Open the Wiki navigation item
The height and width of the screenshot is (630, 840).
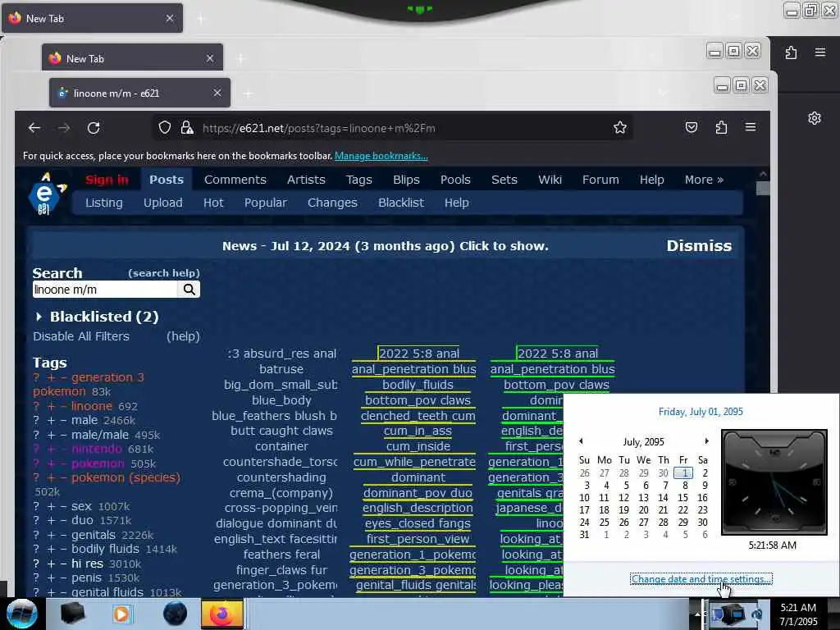(x=550, y=180)
